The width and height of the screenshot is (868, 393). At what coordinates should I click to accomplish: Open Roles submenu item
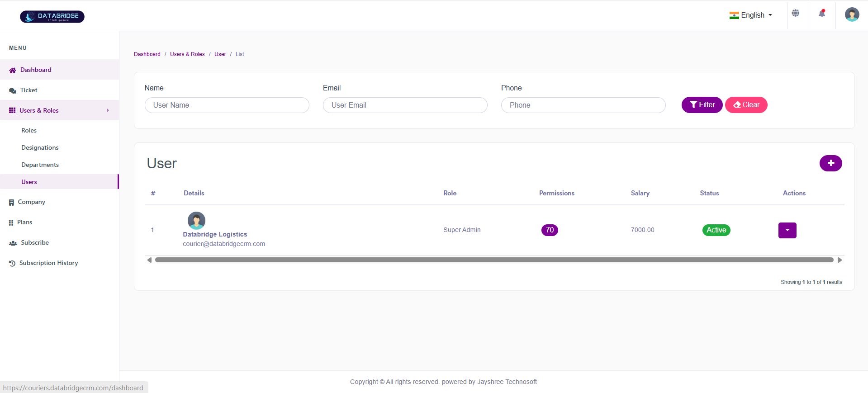[29, 130]
